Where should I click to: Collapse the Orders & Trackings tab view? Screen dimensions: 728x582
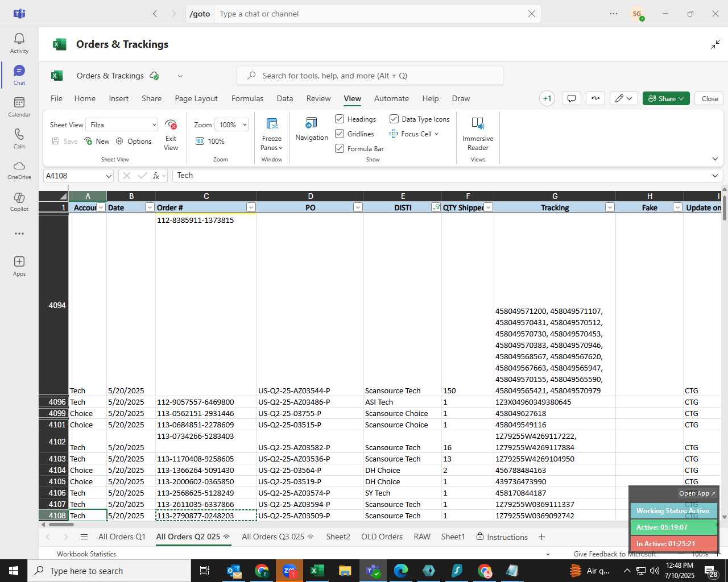715,44
